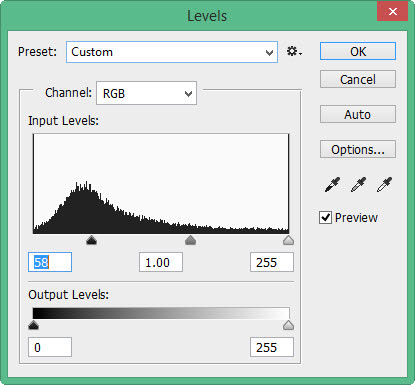Click the midtone gamma field showing 1.00
415x385 pixels.
(161, 262)
